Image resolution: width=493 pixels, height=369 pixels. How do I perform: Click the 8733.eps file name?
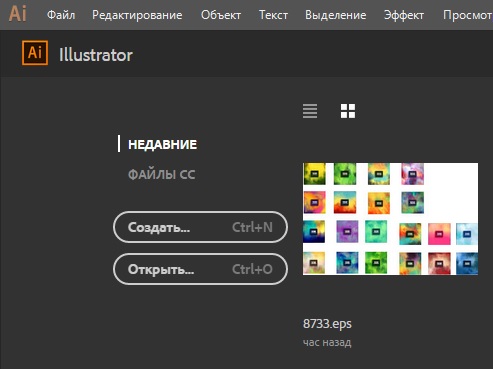(x=327, y=324)
